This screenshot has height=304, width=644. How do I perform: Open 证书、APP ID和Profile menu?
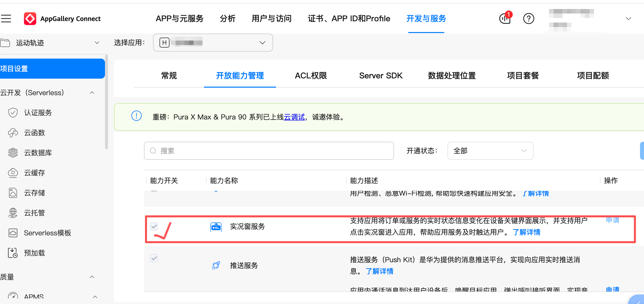tap(349, 19)
